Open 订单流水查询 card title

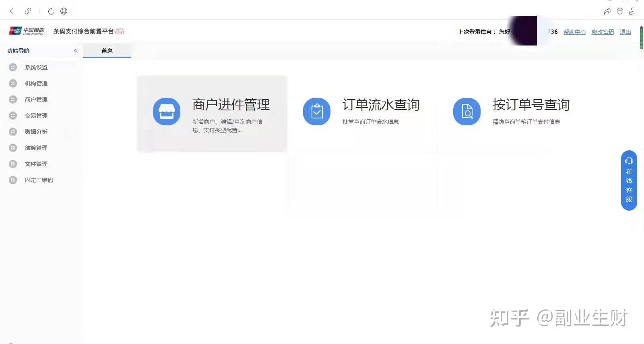381,105
